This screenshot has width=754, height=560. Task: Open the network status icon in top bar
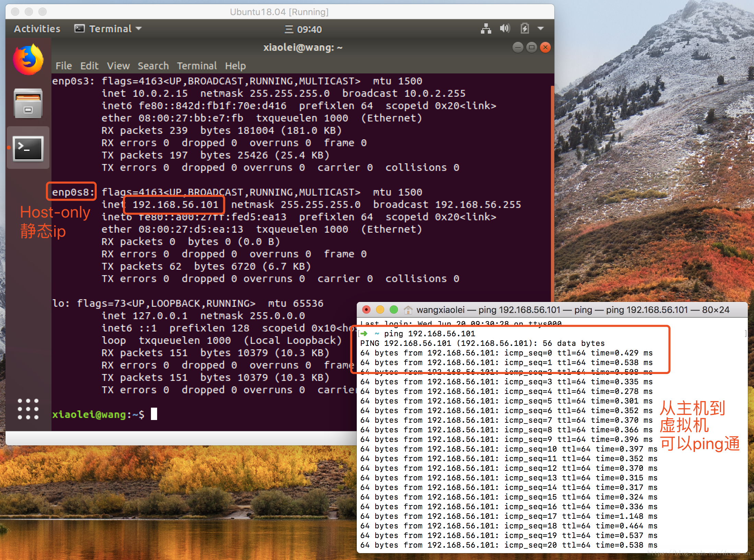(x=486, y=28)
